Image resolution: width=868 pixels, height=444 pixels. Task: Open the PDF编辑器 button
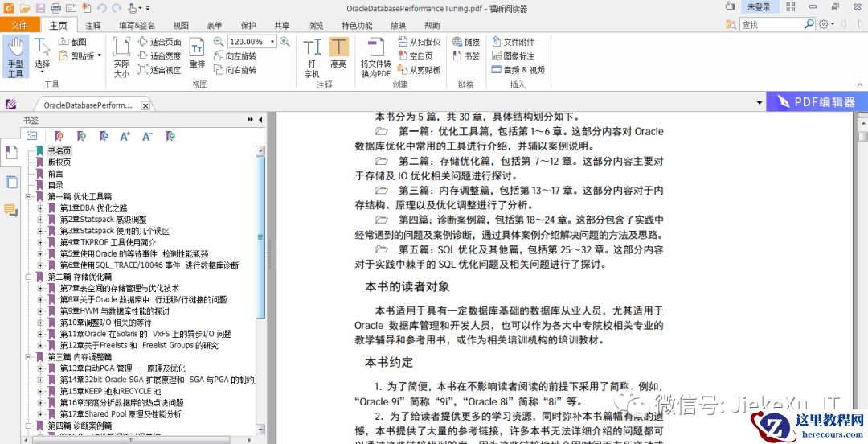pyautogui.click(x=817, y=102)
